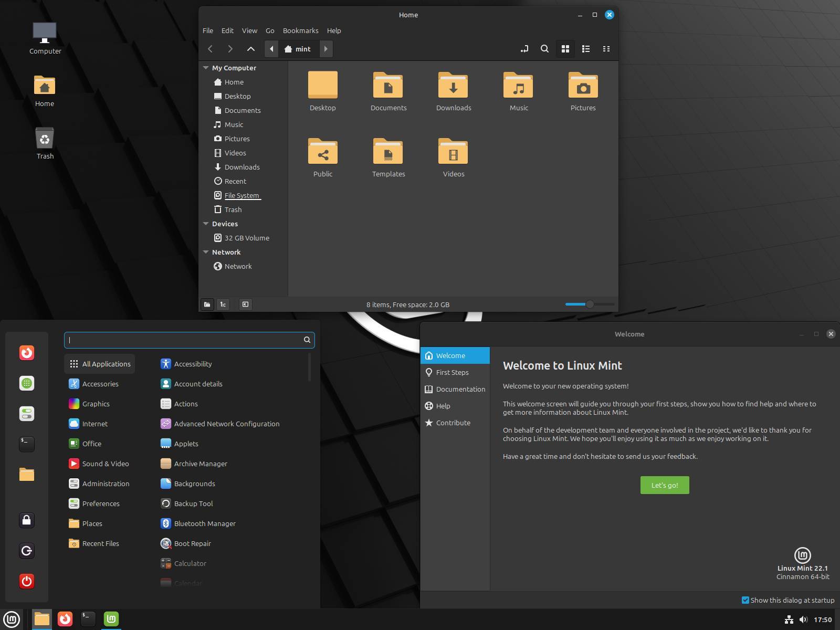Open the Edit menu
Viewport: 840px width, 630px height.
227,30
